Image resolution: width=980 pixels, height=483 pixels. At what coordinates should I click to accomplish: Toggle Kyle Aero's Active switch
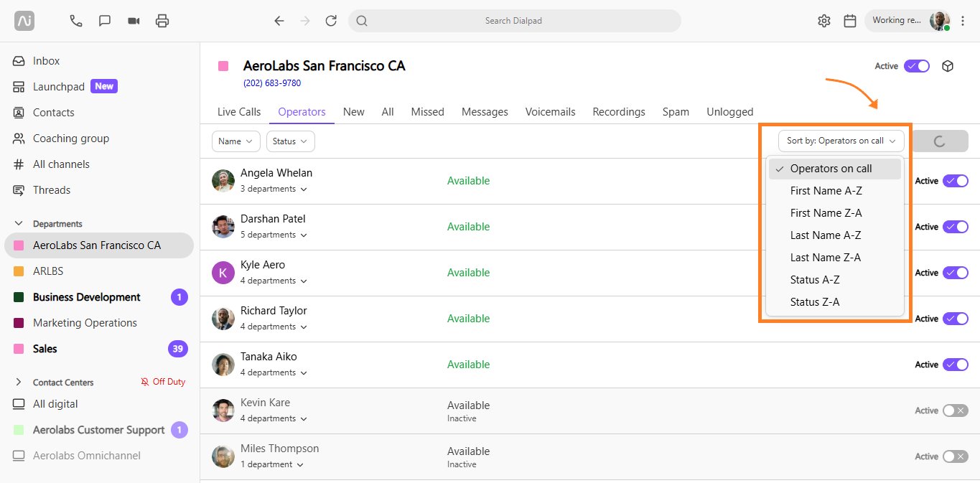956,273
